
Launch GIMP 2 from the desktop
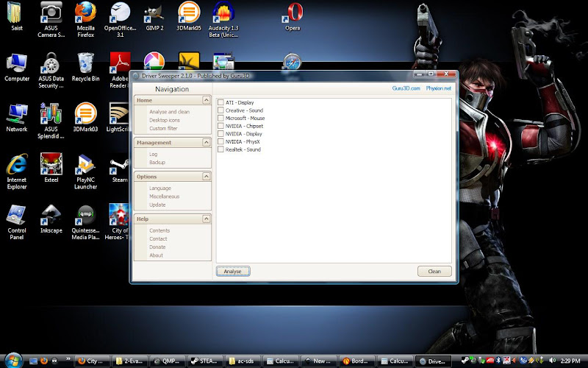(x=154, y=17)
